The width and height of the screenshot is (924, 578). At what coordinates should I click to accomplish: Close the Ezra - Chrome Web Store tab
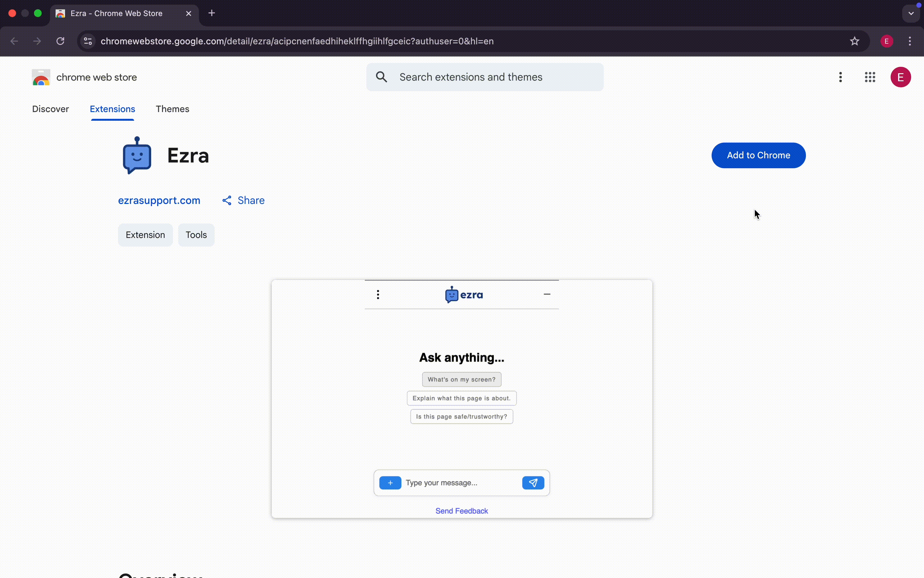click(189, 13)
